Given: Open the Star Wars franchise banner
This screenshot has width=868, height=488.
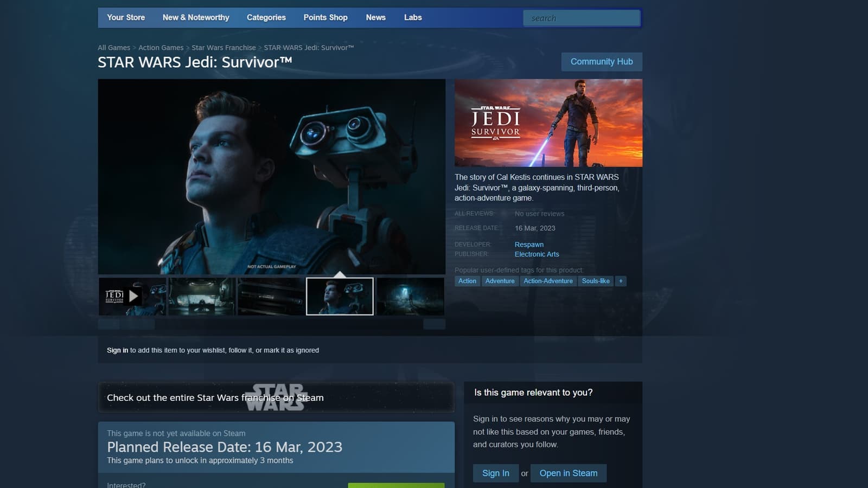Looking at the screenshot, I should pos(276,397).
